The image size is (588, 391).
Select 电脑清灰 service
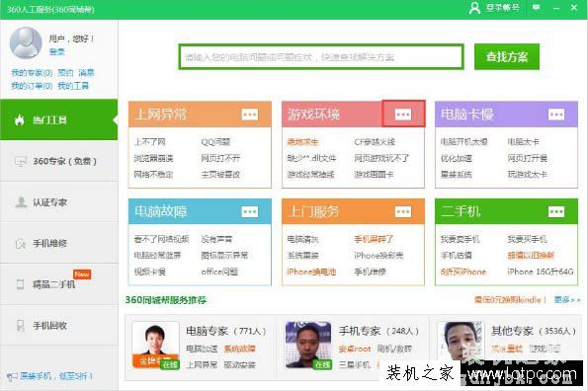pyautogui.click(x=302, y=239)
